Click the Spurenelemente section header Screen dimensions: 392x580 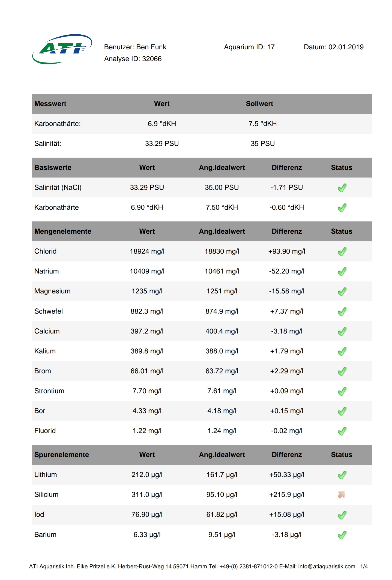pos(62,455)
